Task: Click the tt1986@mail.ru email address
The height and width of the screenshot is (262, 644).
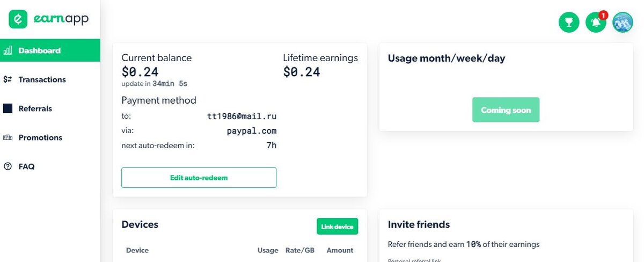Action: 241,116
